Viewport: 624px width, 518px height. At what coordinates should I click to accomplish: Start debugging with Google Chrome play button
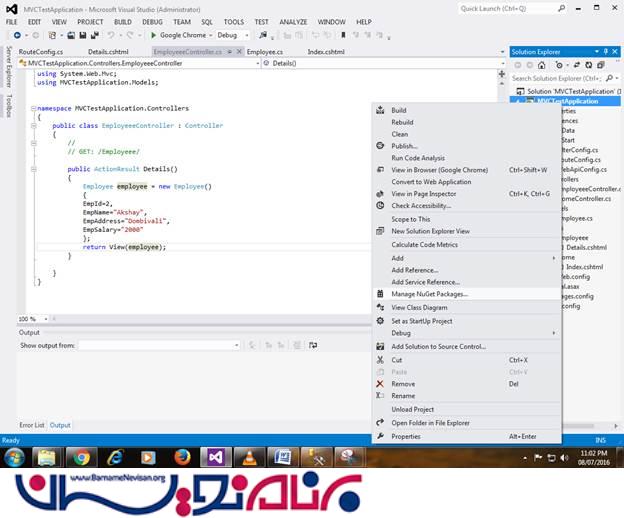pos(153,34)
